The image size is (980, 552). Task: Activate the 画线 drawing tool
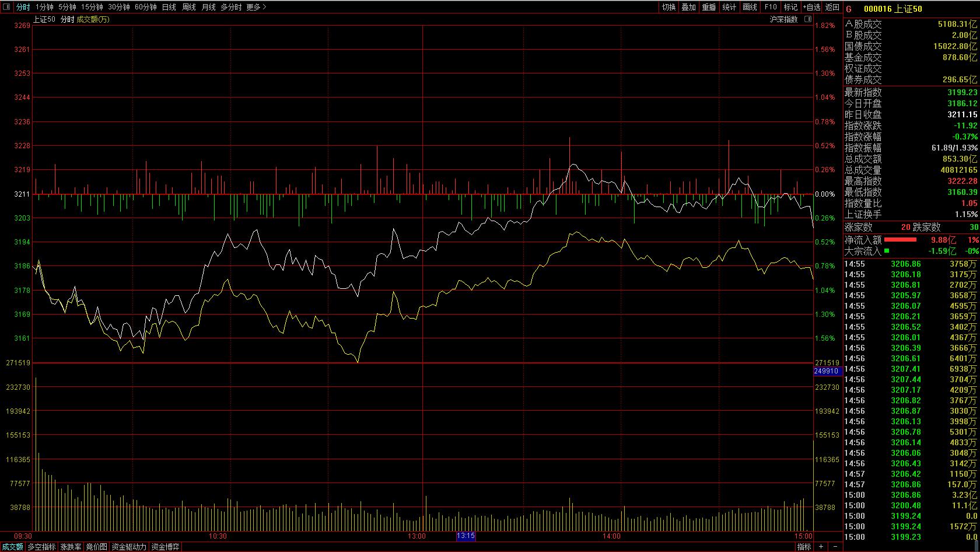(750, 7)
